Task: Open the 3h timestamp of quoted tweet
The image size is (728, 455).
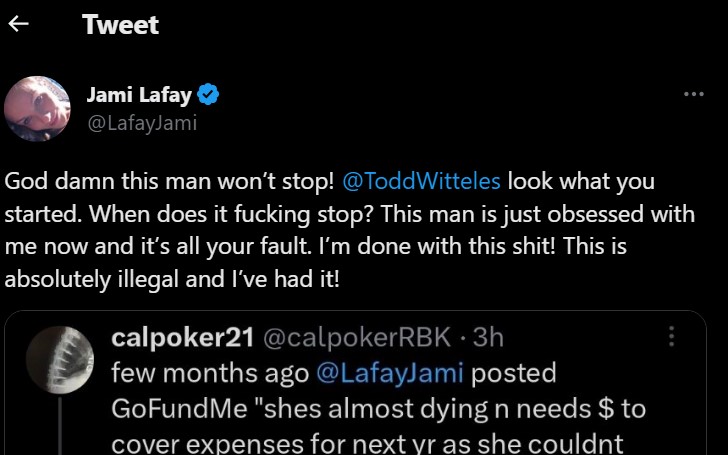Action: coord(489,338)
